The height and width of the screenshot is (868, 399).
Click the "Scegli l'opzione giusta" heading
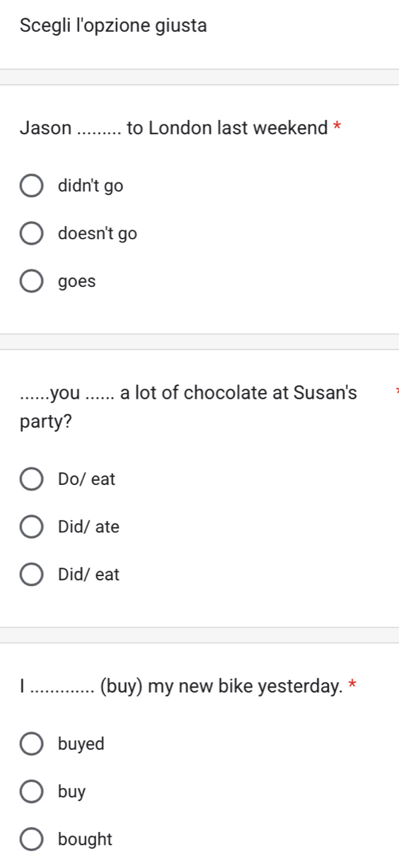[x=114, y=27]
